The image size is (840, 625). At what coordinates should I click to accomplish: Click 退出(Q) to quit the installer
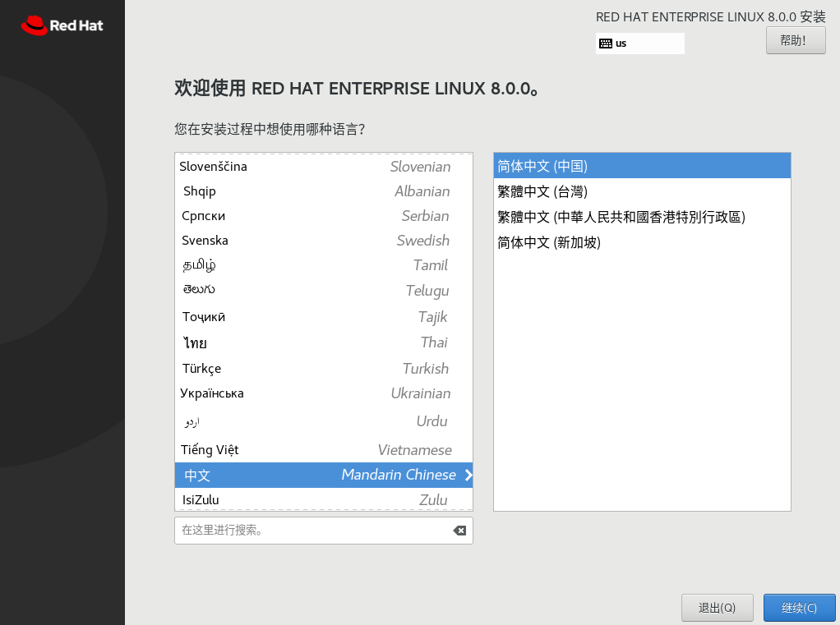click(717, 607)
